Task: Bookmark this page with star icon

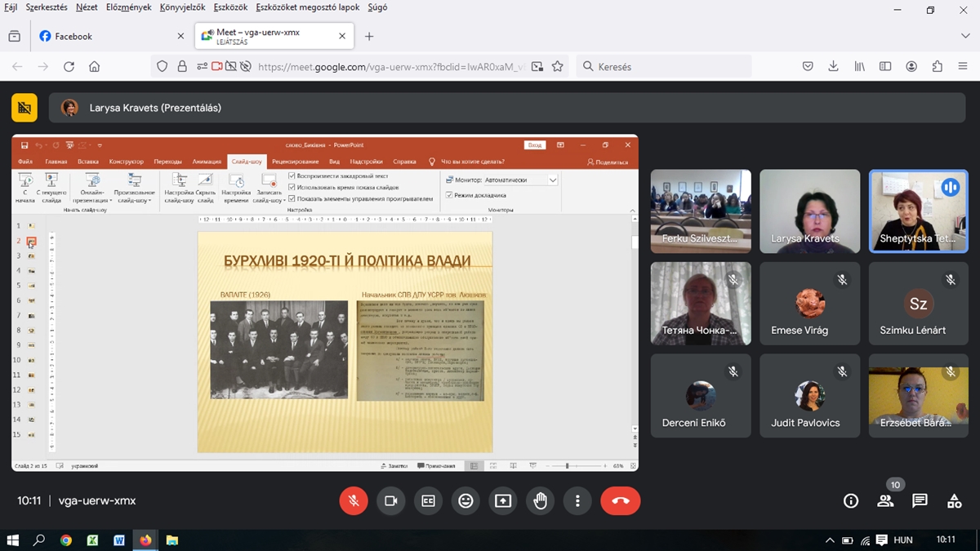Action: point(558,67)
